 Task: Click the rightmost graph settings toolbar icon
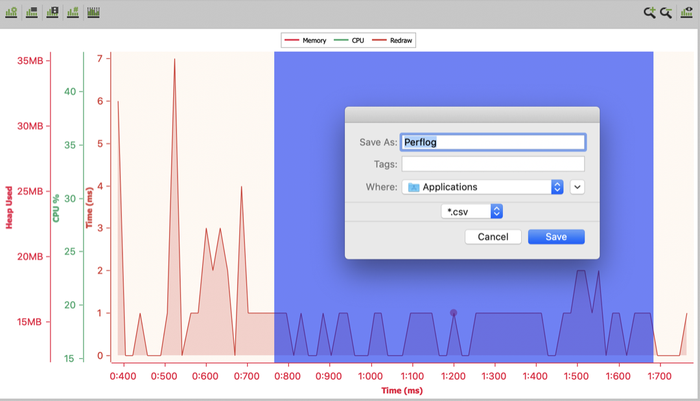click(685, 13)
